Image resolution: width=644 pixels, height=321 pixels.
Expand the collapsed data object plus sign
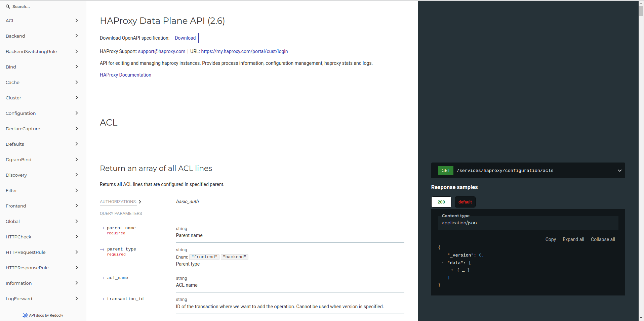(x=452, y=270)
